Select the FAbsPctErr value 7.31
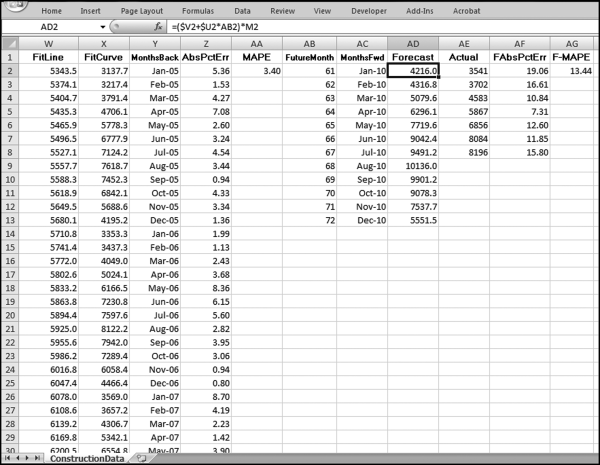Viewport: 600px width, 465px height. point(520,112)
